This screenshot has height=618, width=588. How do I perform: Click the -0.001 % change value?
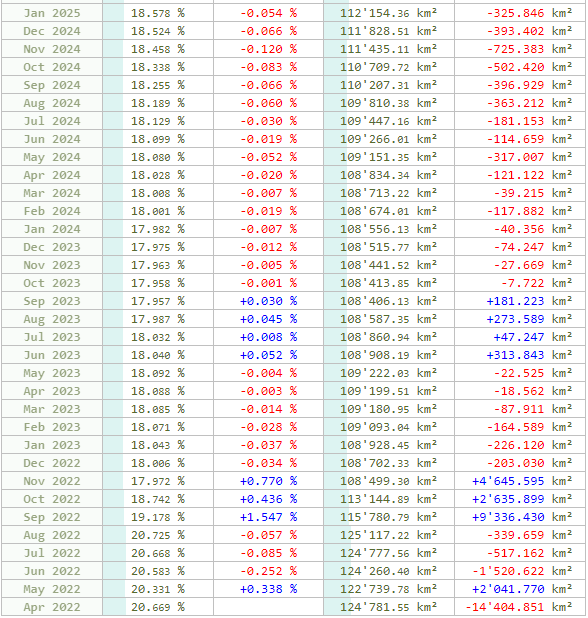coord(268,283)
